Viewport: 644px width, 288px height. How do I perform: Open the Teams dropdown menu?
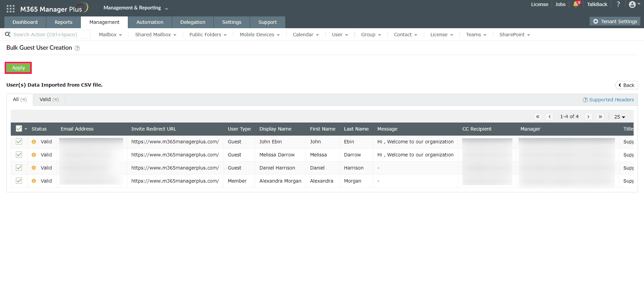pos(476,35)
